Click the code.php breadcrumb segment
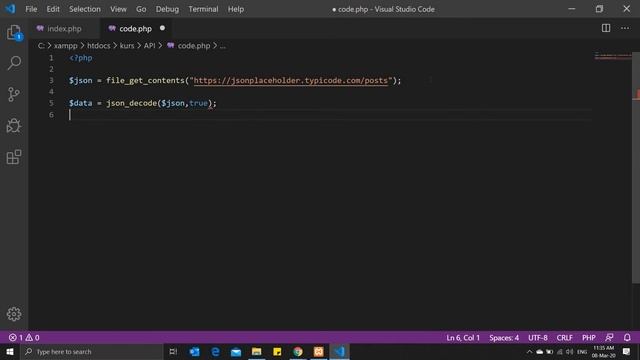This screenshot has width=640, height=360. click(x=194, y=46)
